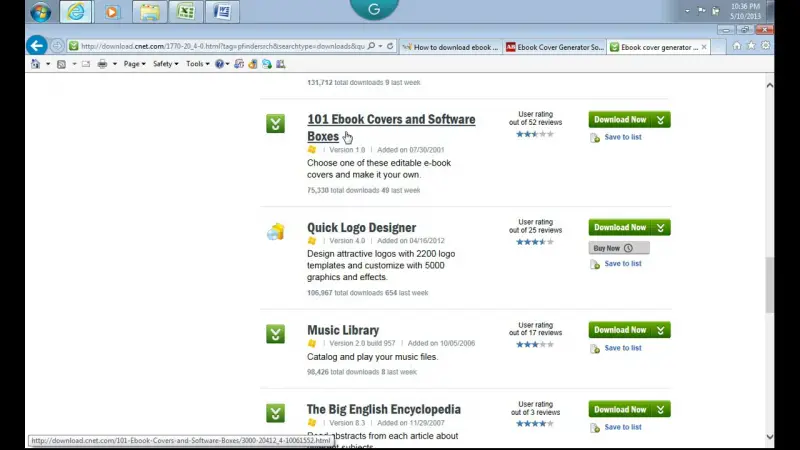Click the page scrollbar down arrow
This screenshot has width=800, height=450.
[769, 437]
